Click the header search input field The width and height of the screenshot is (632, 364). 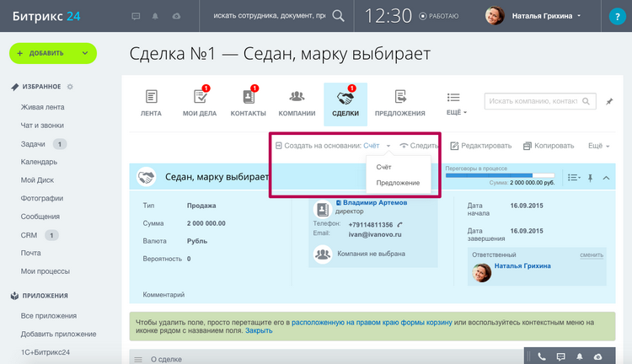coord(270,16)
